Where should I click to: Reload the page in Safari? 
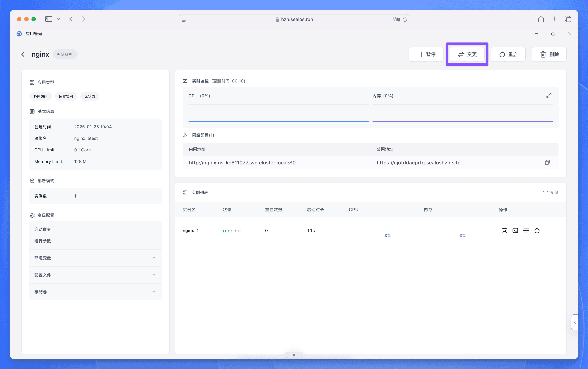pyautogui.click(x=405, y=19)
